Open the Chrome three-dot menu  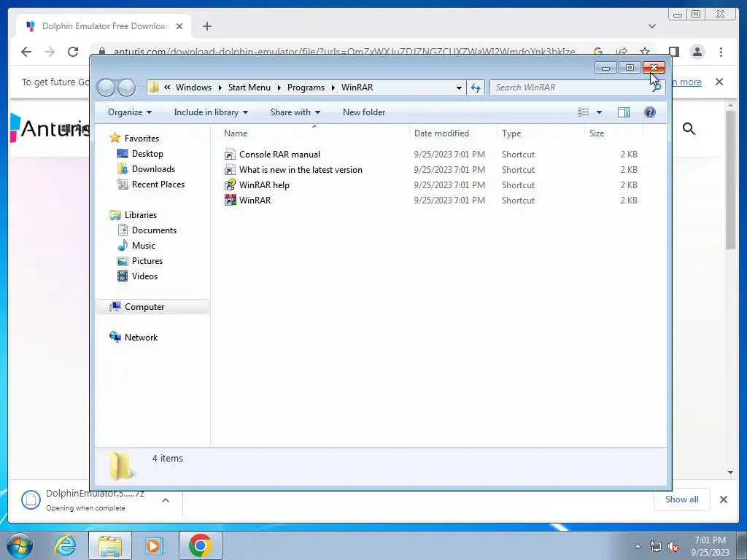(x=721, y=52)
